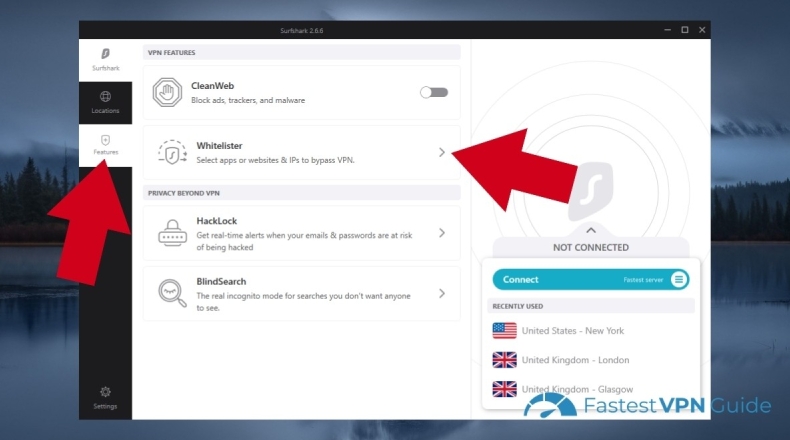Collapse panel using arrow above Not Connected

(x=590, y=230)
